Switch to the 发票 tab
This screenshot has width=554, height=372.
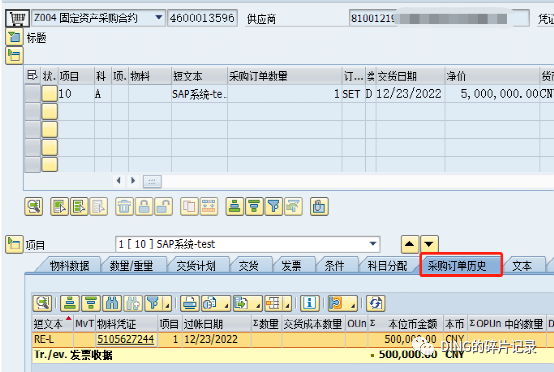point(291,266)
